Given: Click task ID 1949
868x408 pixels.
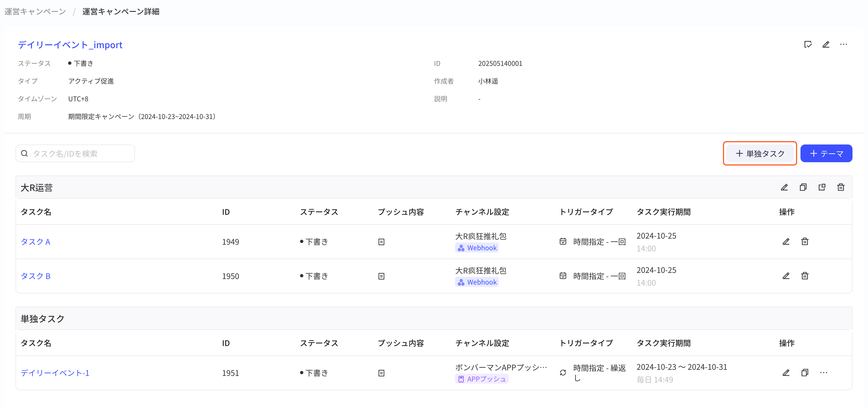Looking at the screenshot, I should pyautogui.click(x=231, y=242).
